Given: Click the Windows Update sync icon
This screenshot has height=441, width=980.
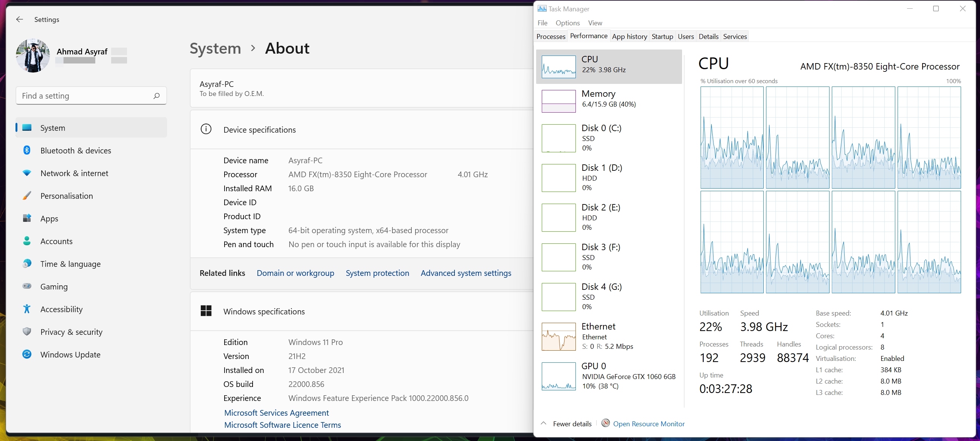Looking at the screenshot, I should click(26, 354).
